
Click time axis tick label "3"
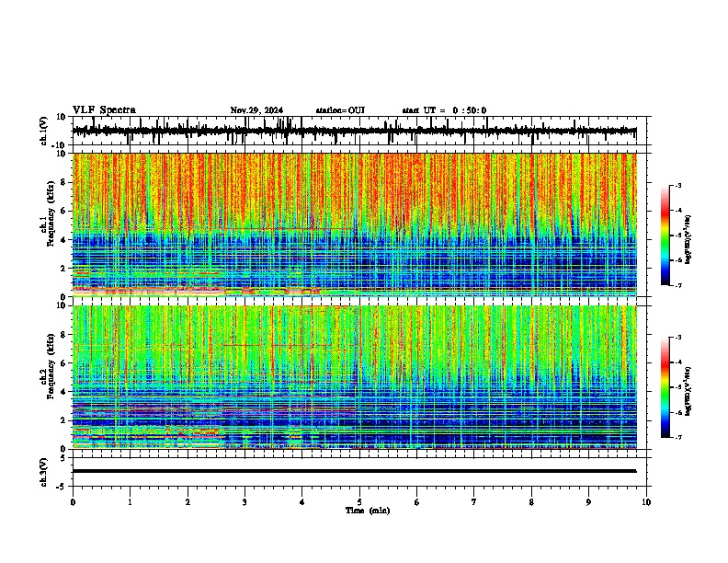(x=245, y=502)
